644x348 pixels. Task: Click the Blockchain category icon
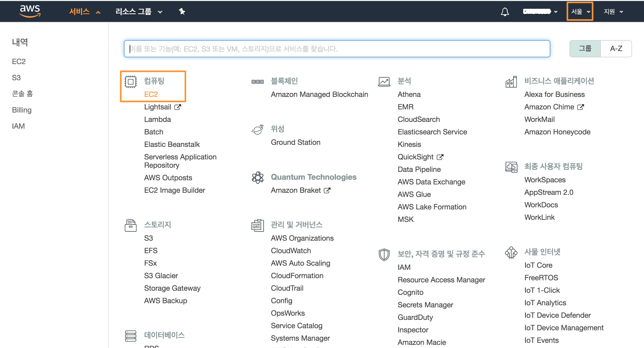pyautogui.click(x=257, y=82)
